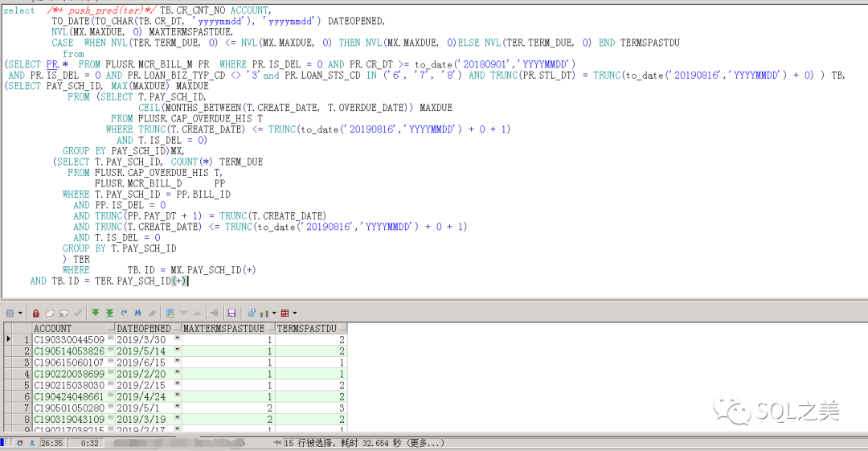Open the grid select mode tool
Image resolution: width=868 pixels, height=451 pixels.
(10, 313)
